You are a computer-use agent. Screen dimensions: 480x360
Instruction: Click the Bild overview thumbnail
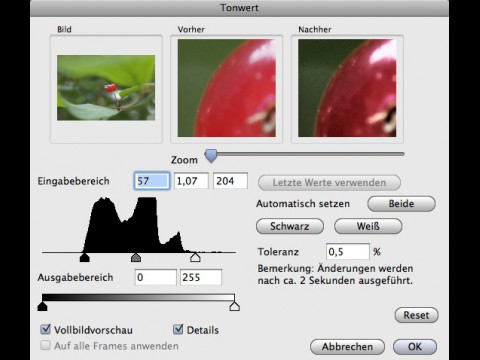[x=106, y=88]
